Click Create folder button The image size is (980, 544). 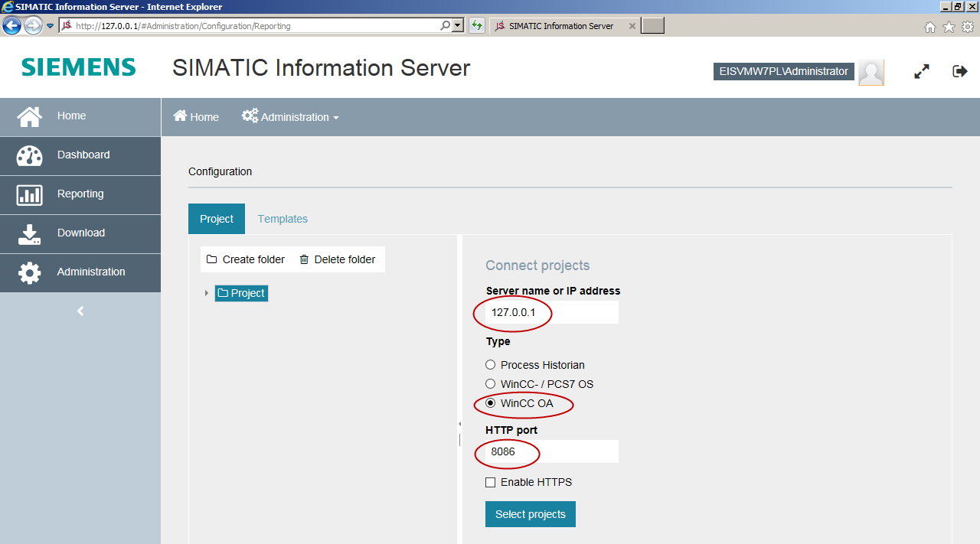click(x=246, y=259)
